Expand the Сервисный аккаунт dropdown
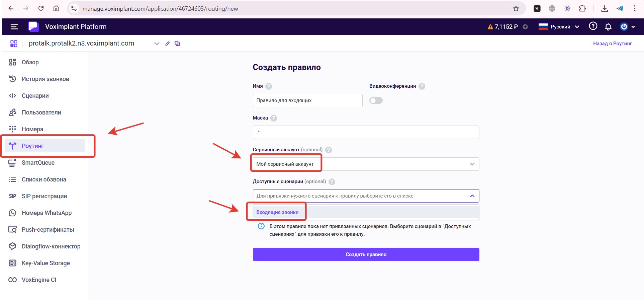Image resolution: width=644 pixels, height=300 pixels. click(472, 164)
